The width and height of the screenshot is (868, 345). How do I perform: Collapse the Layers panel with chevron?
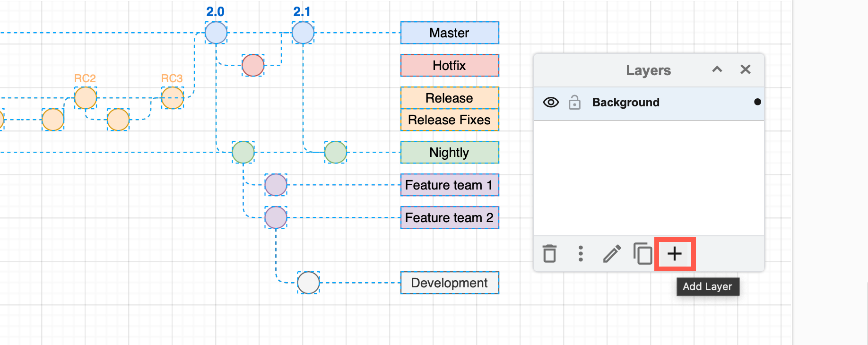coord(717,70)
